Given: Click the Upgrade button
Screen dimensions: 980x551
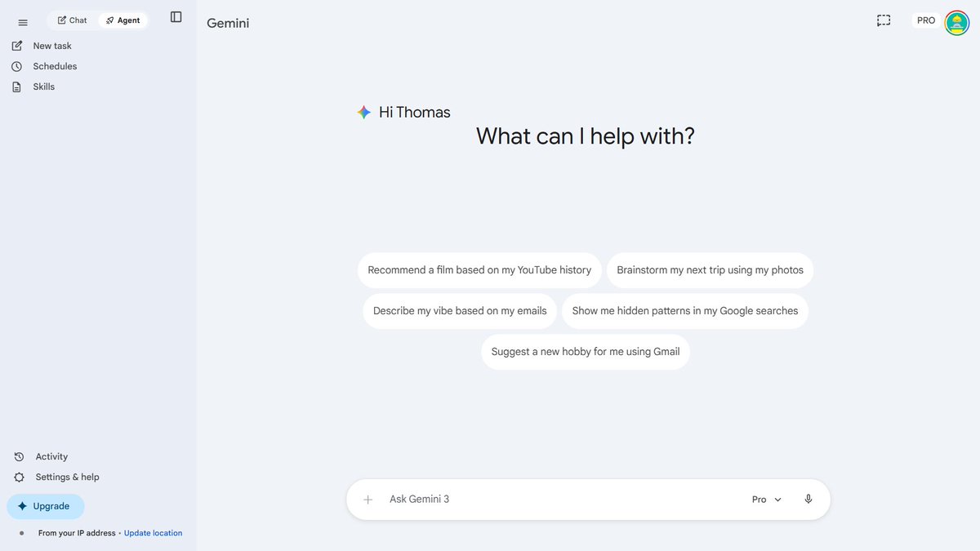Looking at the screenshot, I should pyautogui.click(x=46, y=506).
